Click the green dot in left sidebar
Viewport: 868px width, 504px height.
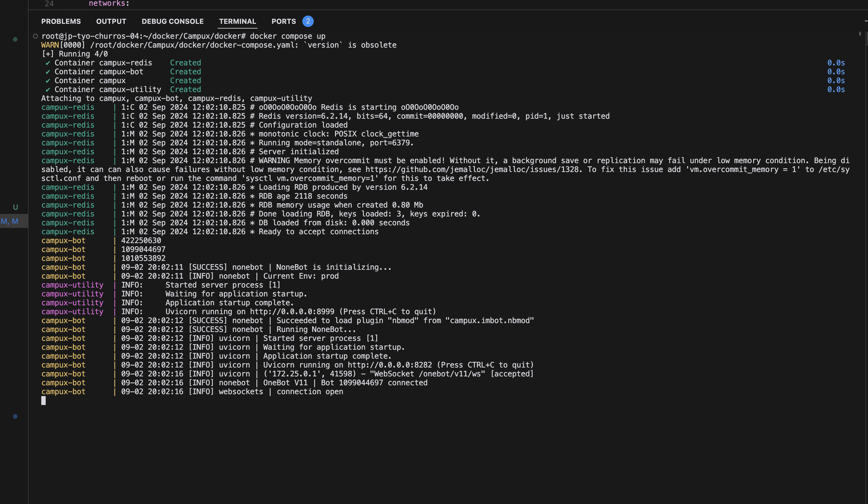15,39
